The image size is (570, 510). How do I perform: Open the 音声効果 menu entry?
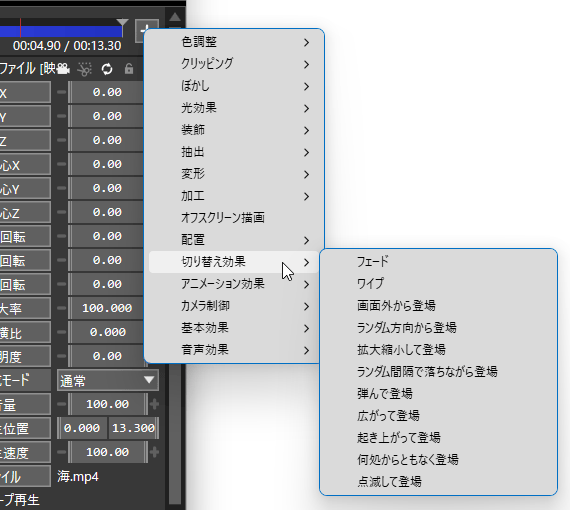click(234, 350)
